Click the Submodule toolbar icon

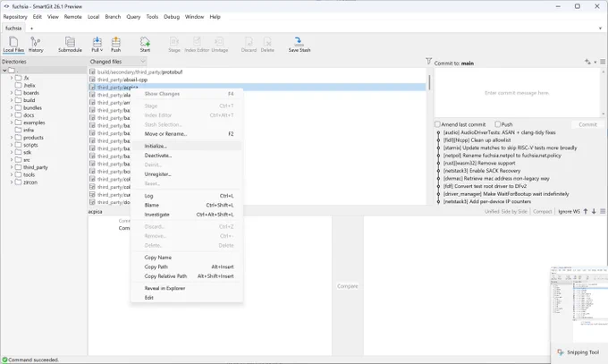[x=70, y=44]
